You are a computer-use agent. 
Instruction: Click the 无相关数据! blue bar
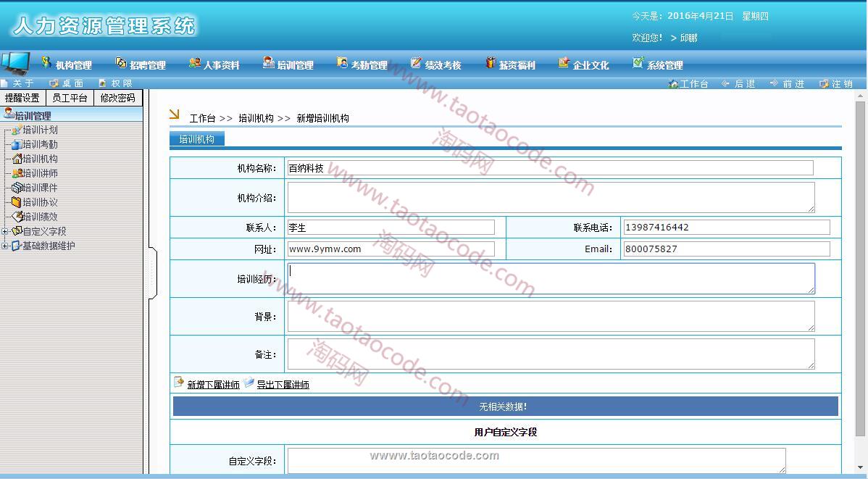(506, 407)
